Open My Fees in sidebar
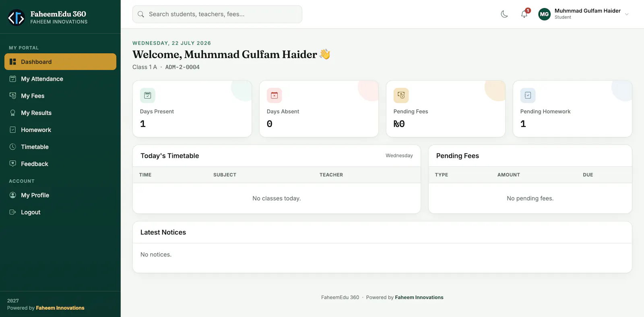The height and width of the screenshot is (317, 644). (60, 96)
